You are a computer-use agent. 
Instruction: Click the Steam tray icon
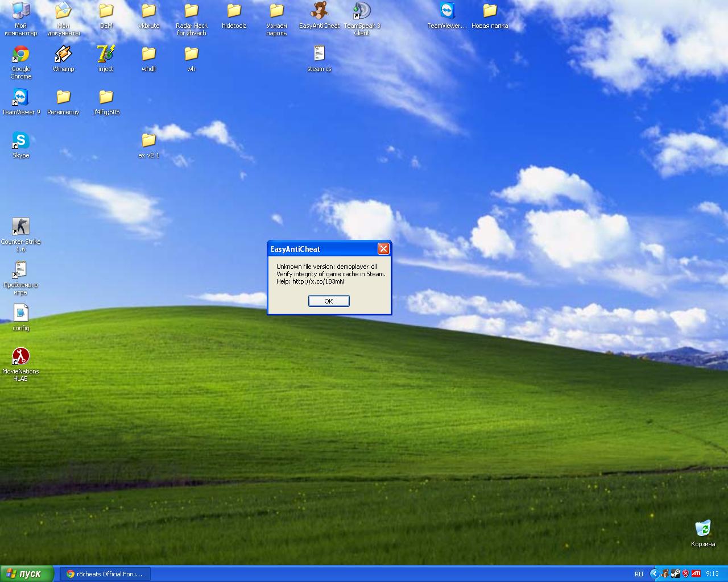pos(675,574)
